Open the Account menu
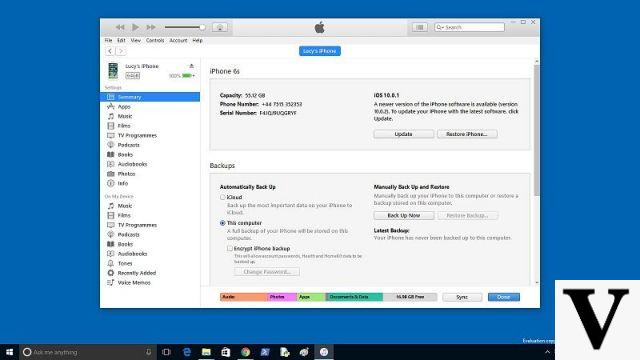This screenshot has width=640, height=360. pyautogui.click(x=178, y=40)
